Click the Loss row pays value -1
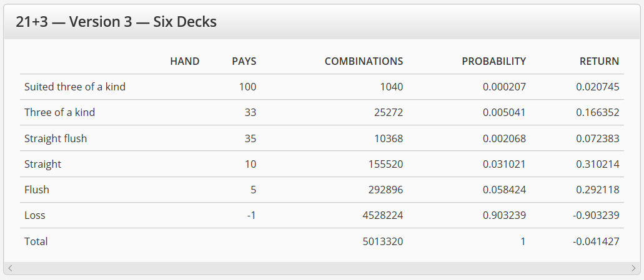Image resolution: width=644 pixels, height=280 pixels. click(251, 215)
